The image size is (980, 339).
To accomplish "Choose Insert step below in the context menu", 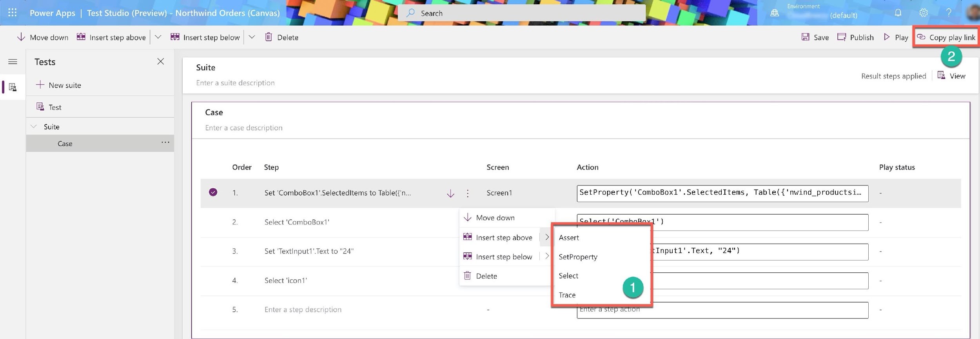I will (x=499, y=256).
